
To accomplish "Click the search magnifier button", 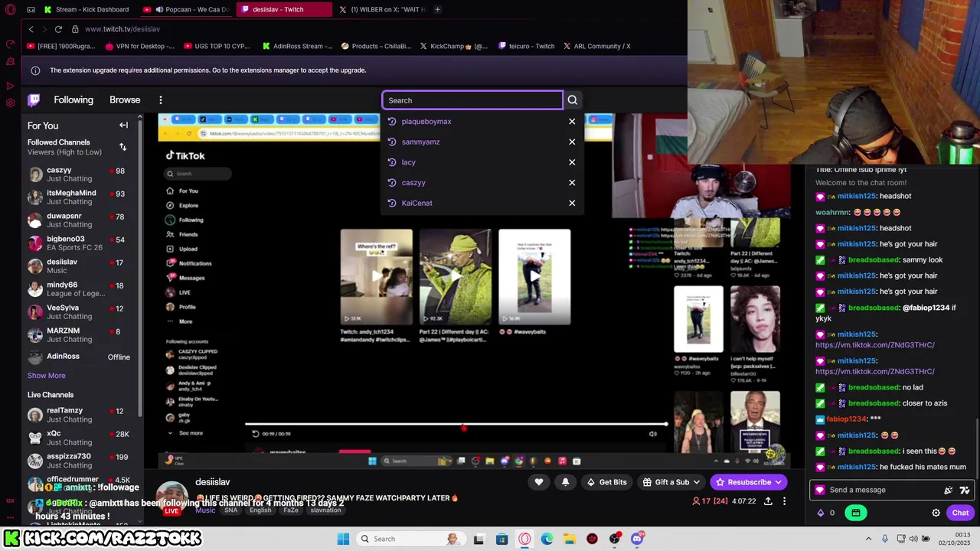I will (572, 100).
